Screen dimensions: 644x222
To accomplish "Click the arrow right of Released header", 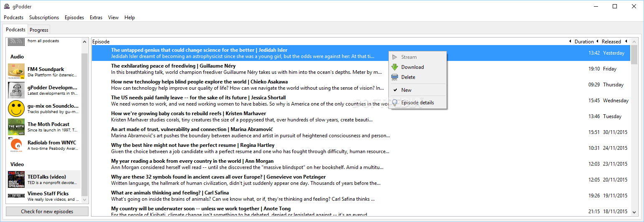I will click(x=626, y=41).
